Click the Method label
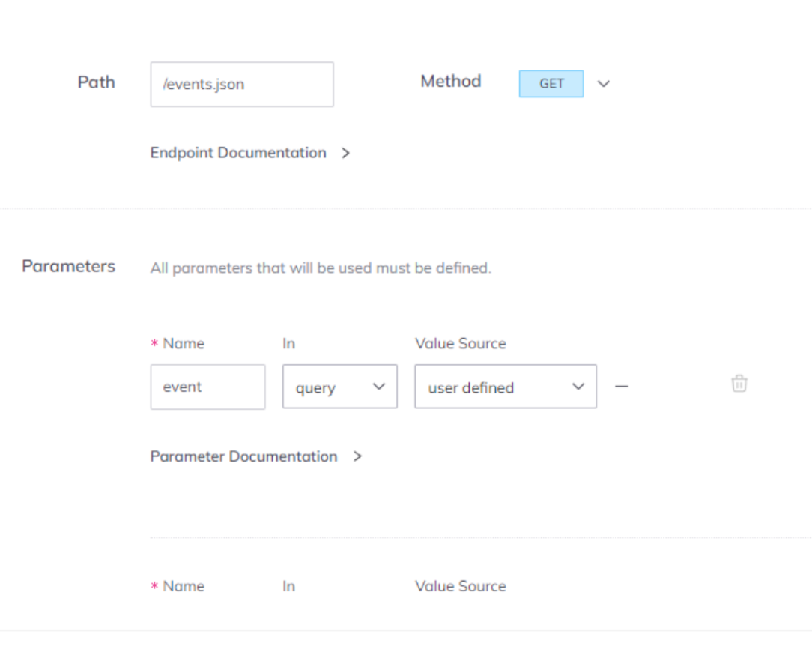This screenshot has height=646, width=812. click(x=450, y=82)
